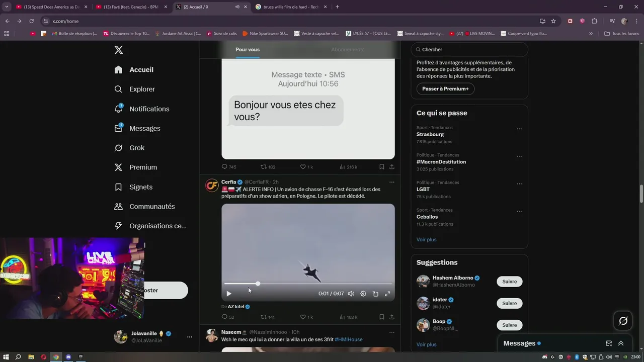The height and width of the screenshot is (362, 644).
Task: Click the X logo in sidebar
Action: pos(119,50)
